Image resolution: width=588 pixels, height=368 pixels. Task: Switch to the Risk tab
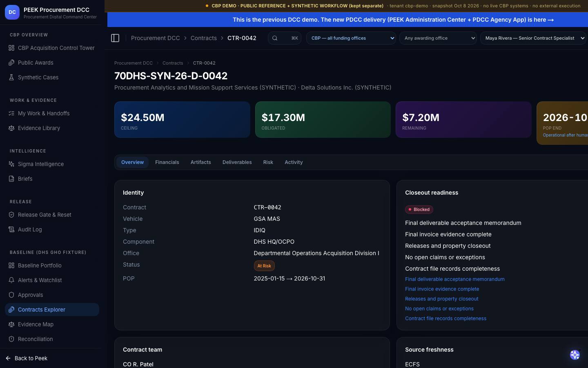268,162
